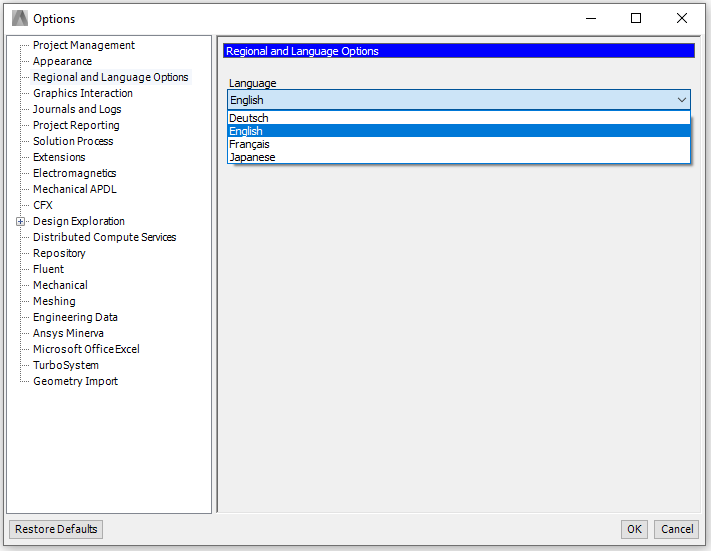711x551 pixels.
Task: Select Microsoft Office Excel options
Action: 86,349
